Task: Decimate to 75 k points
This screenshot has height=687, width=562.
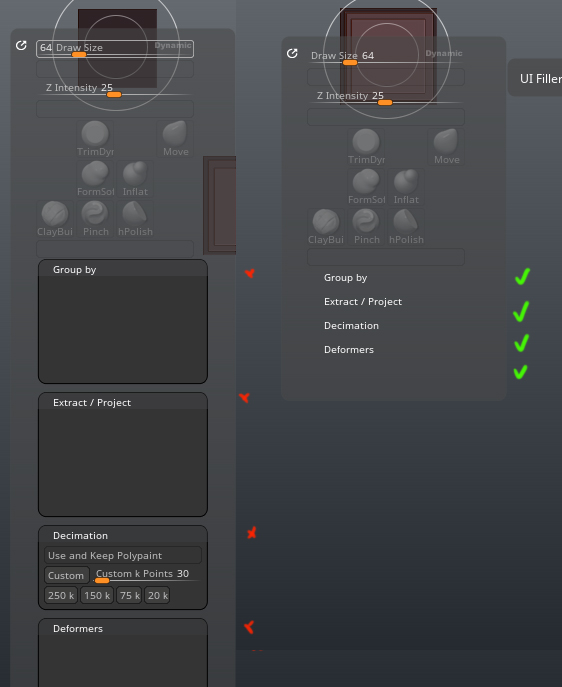Action: (x=129, y=595)
